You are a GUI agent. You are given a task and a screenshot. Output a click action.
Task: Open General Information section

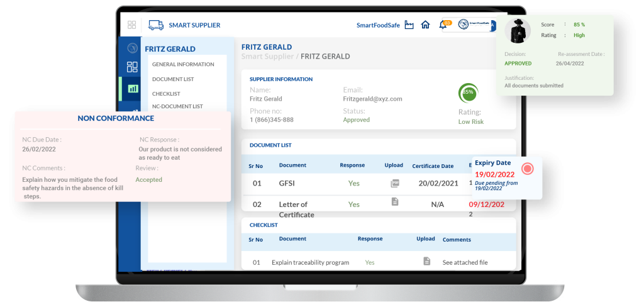[183, 64]
